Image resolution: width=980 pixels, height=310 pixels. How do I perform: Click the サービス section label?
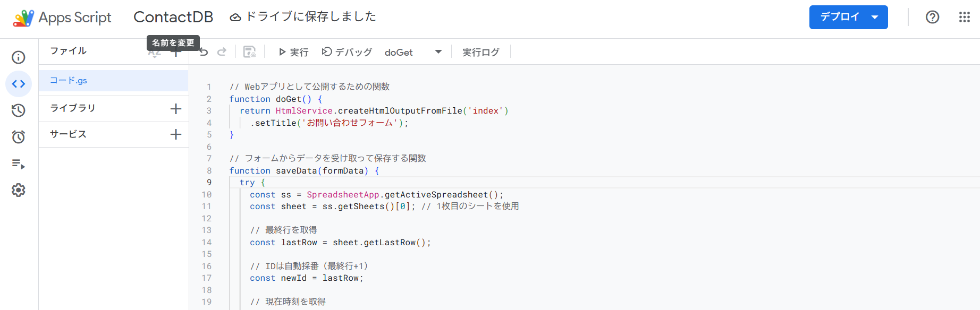[68, 134]
